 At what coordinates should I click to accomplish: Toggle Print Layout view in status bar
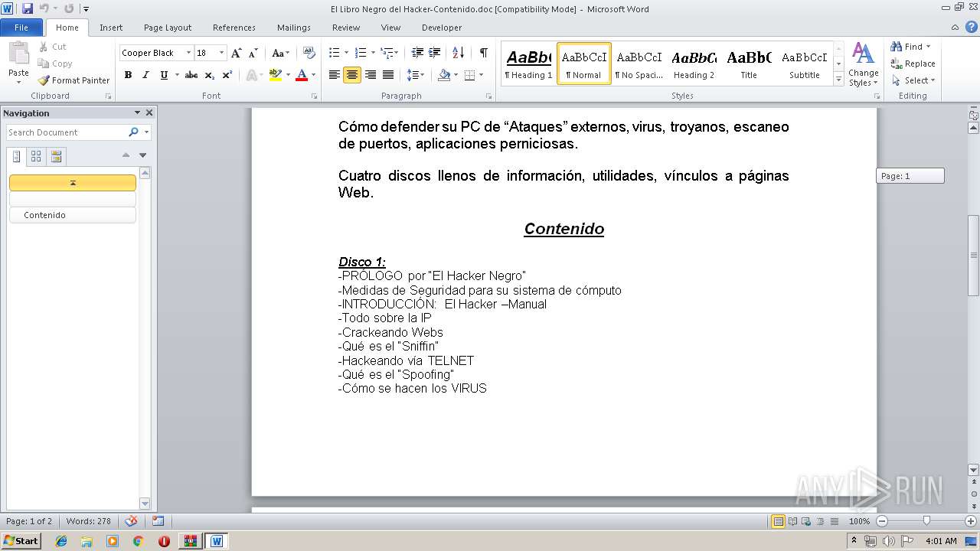point(778,521)
